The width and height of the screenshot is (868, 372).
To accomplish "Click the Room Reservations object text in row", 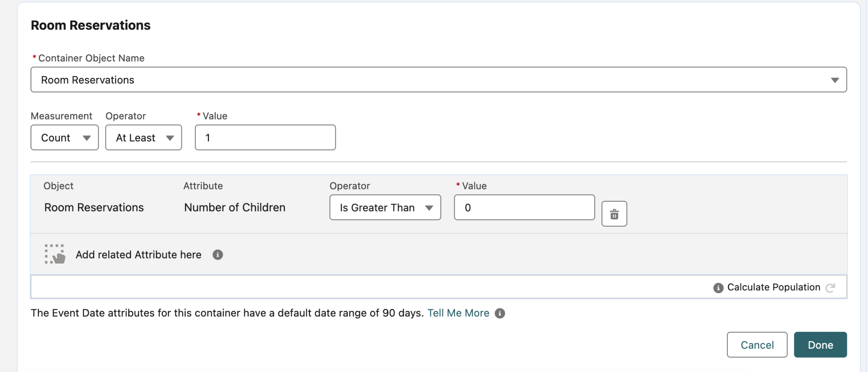I will 94,208.
